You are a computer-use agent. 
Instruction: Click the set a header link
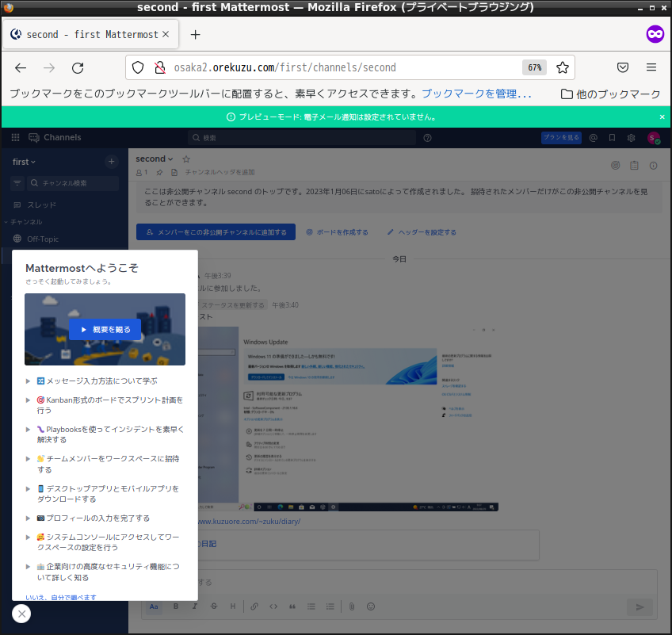pyautogui.click(x=422, y=232)
